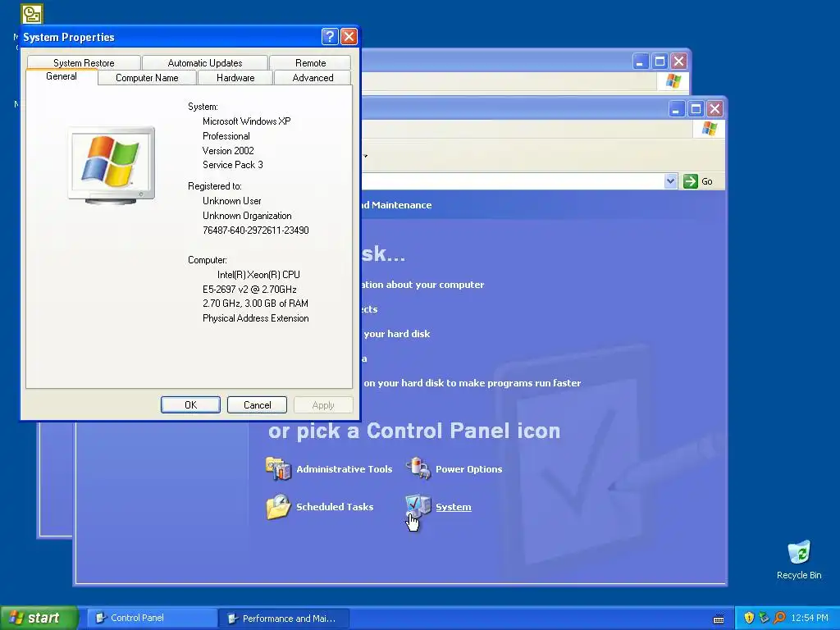Screen dimensions: 840x630
Task: Click the orange magnifier tray icon
Action: point(779,618)
